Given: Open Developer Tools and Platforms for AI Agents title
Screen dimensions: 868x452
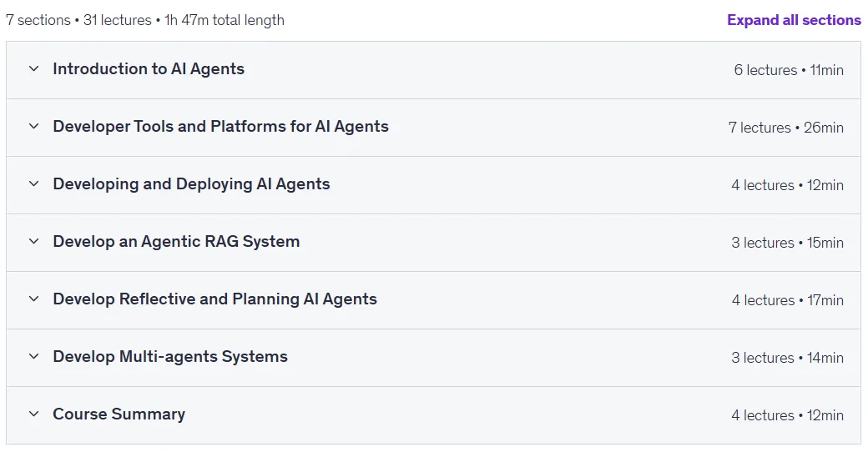Looking at the screenshot, I should coord(221,127).
